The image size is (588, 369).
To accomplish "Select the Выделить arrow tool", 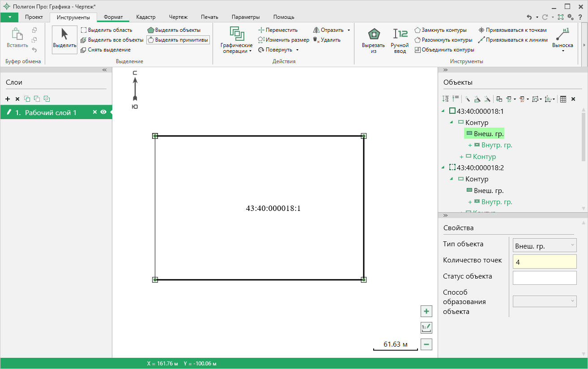I will point(64,39).
